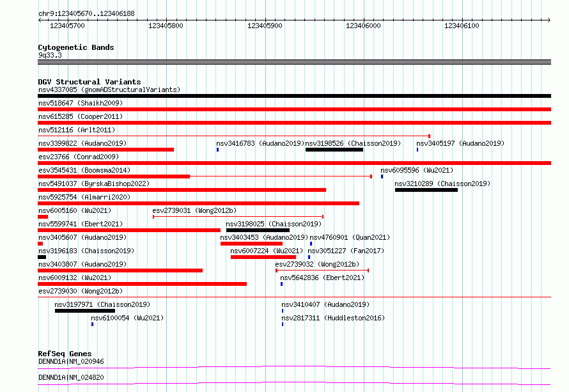The image size is (569, 392).
Task: Click the DENND1A|NM_024820 gene label
Action: [71, 377]
